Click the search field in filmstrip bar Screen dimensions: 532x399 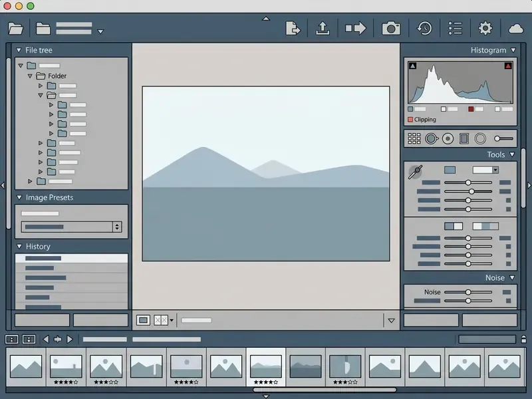coord(487,339)
